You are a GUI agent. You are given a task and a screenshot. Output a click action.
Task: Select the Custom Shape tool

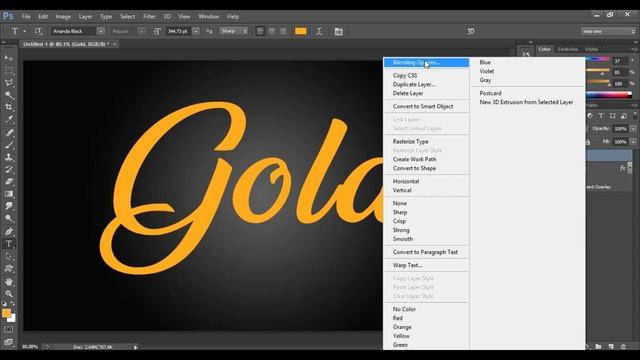pyautogui.click(x=9, y=269)
